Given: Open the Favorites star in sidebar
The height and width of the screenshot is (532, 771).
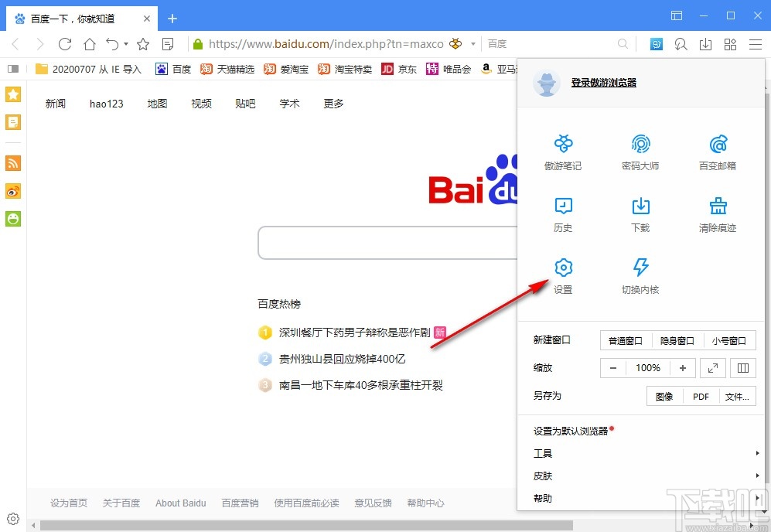Looking at the screenshot, I should point(13,94).
